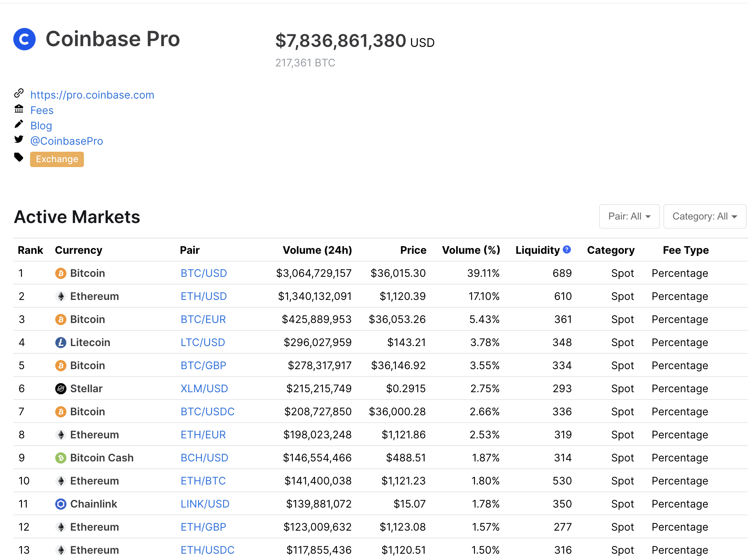Click the Litecoin currency name
The image size is (748, 560).
click(90, 343)
